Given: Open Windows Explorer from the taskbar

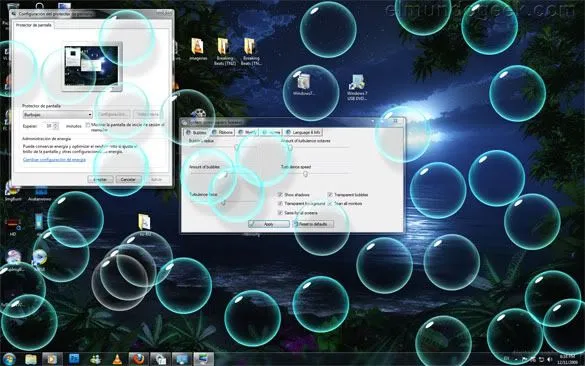Looking at the screenshot, I should point(31,359).
